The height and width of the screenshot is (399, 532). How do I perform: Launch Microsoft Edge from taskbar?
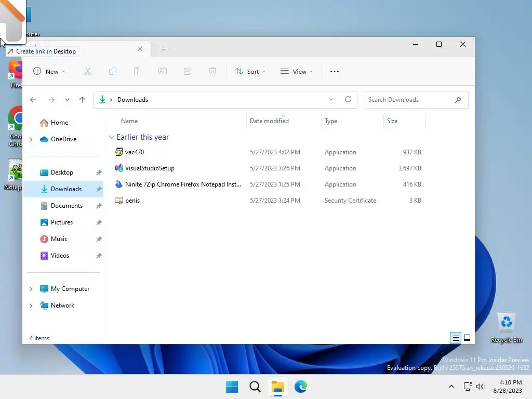pyautogui.click(x=301, y=387)
